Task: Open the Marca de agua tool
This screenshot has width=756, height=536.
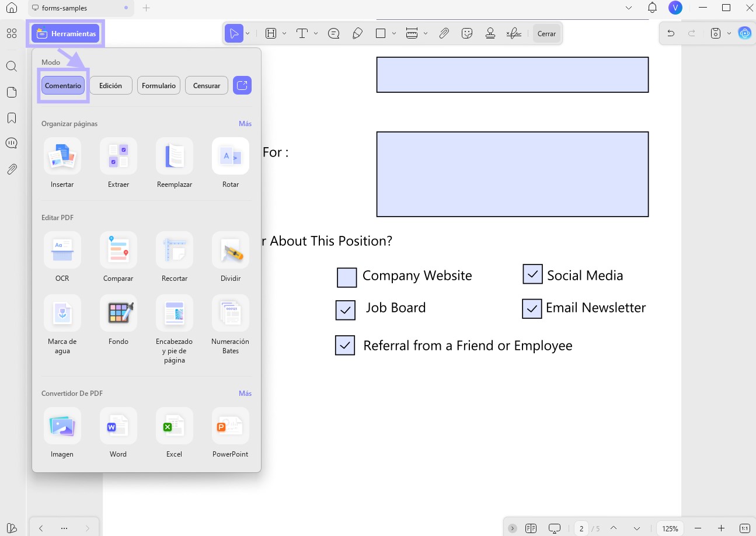Action: pyautogui.click(x=62, y=313)
